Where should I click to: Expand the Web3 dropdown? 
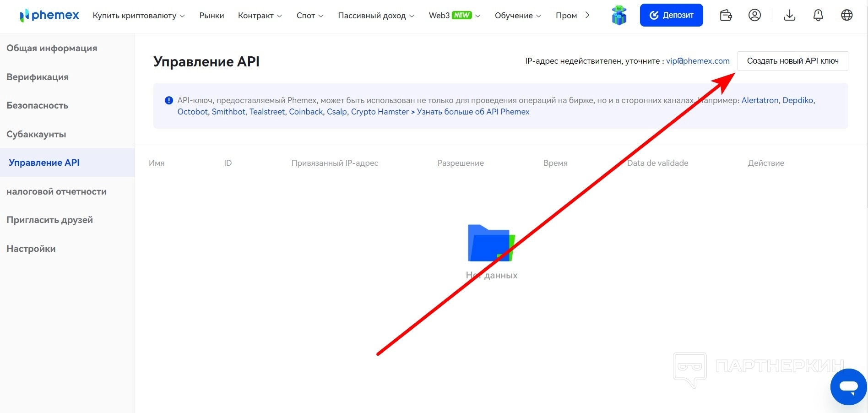pos(455,16)
